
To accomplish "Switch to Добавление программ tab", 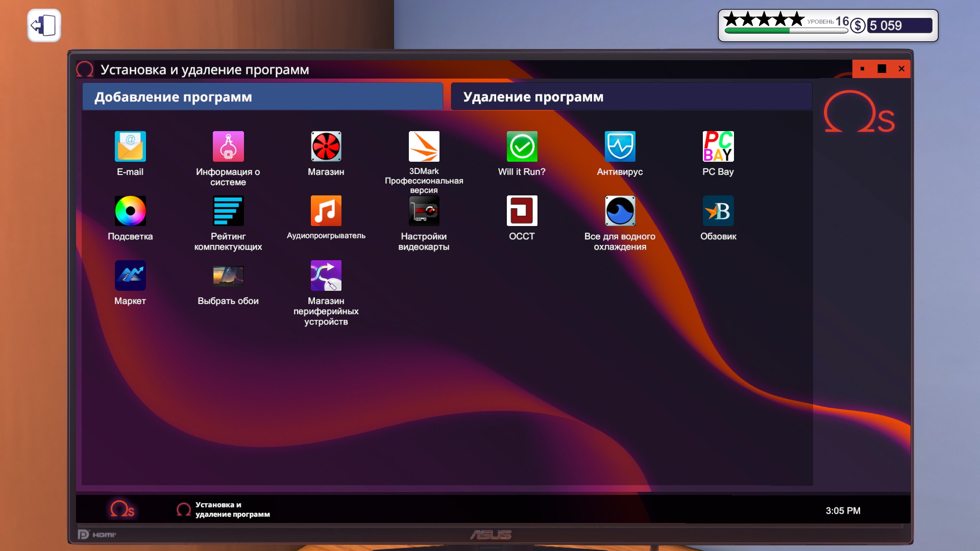I will (x=262, y=97).
